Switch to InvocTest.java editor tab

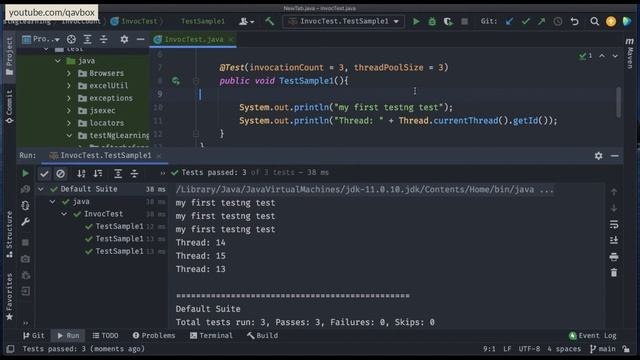(x=193, y=39)
